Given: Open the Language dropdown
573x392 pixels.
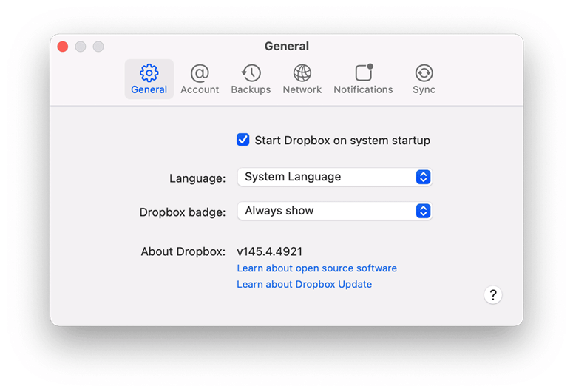Looking at the screenshot, I should [x=335, y=177].
